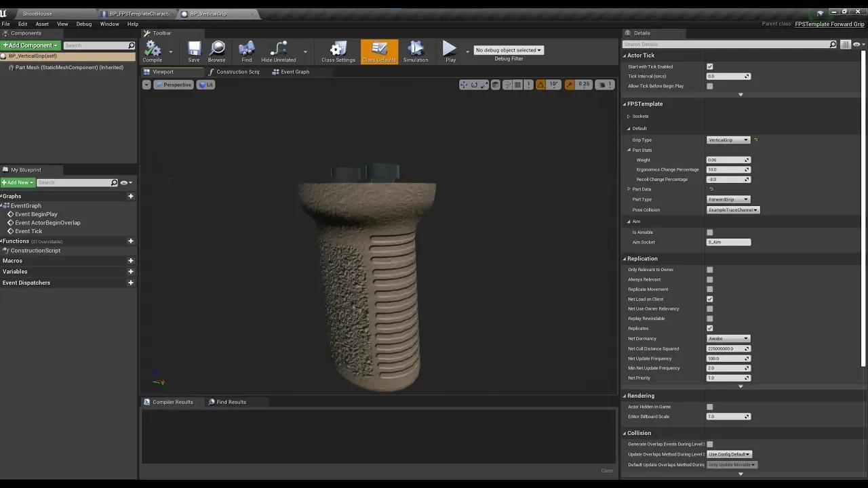Screen dimensions: 868x488
Task: Click the Add Component button
Action: [29, 45]
